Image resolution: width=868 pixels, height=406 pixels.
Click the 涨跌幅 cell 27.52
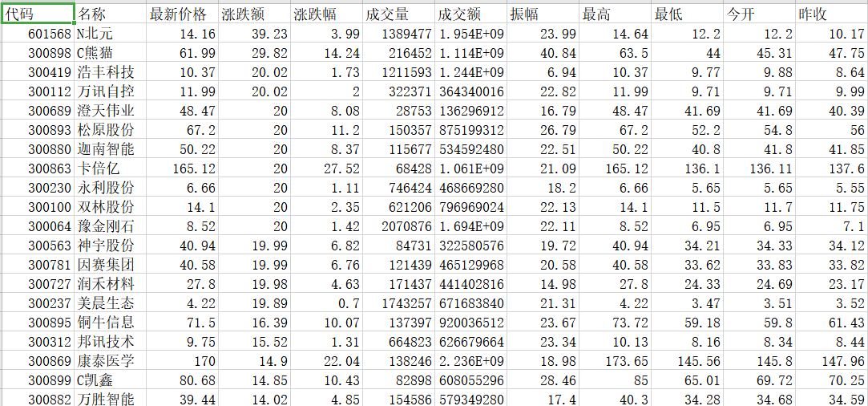tap(327, 168)
